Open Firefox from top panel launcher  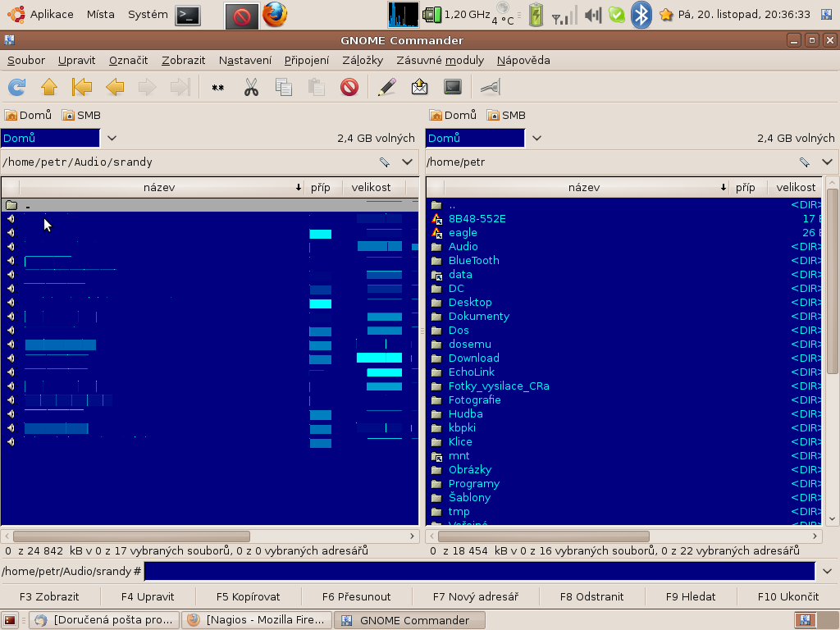coord(274,15)
